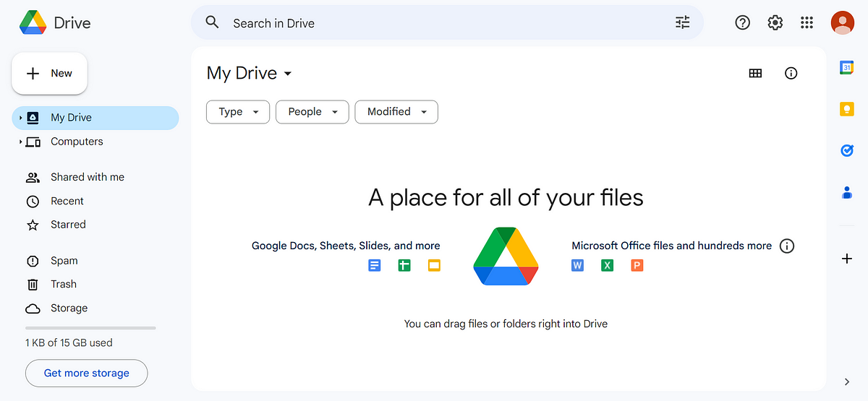Screen dimensions: 868x401
Task: Click the search magnifier icon
Action: [212, 22]
